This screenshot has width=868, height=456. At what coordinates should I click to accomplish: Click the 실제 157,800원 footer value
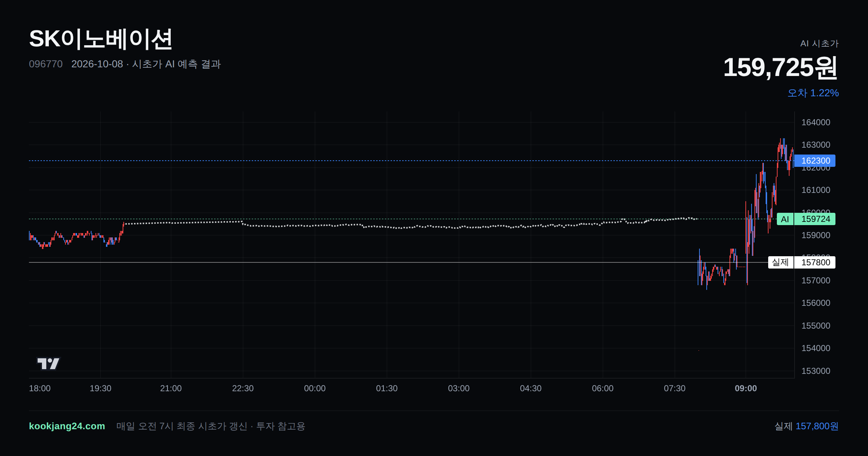click(x=807, y=426)
